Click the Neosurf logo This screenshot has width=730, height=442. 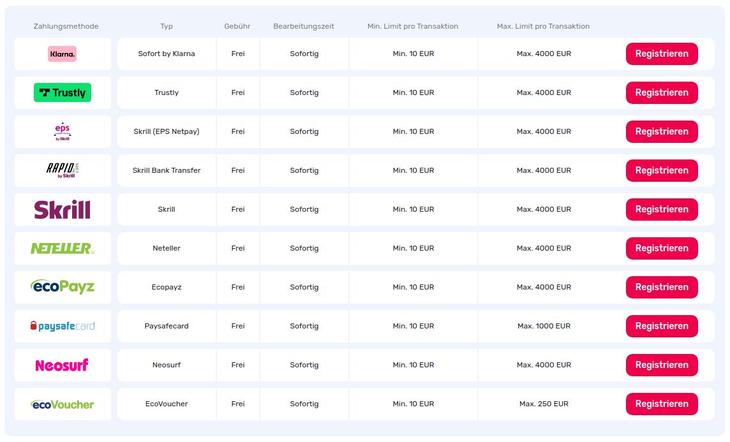tap(62, 365)
